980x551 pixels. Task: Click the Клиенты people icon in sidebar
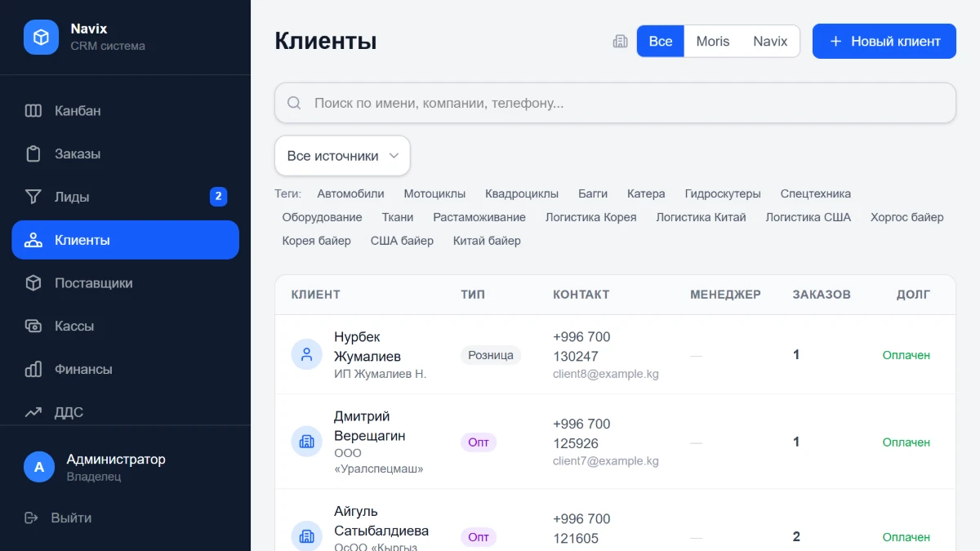point(33,240)
